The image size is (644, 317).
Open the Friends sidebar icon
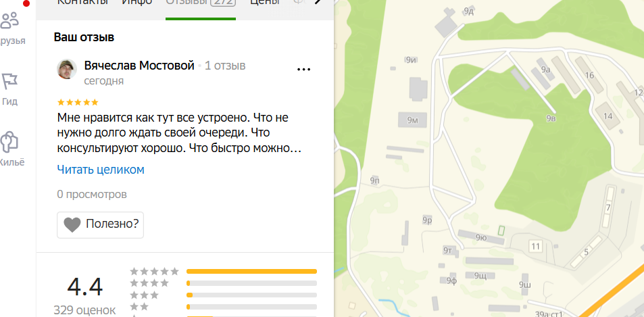(10, 20)
